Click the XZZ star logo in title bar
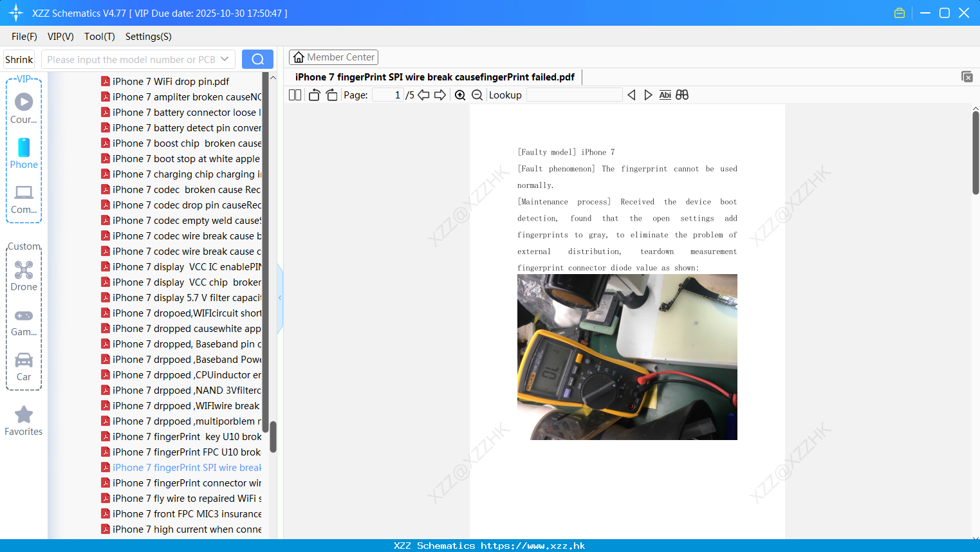This screenshot has height=552, width=980. [x=16, y=13]
